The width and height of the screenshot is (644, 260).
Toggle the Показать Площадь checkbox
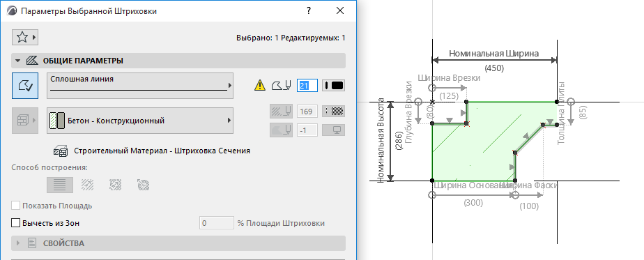coord(16,206)
